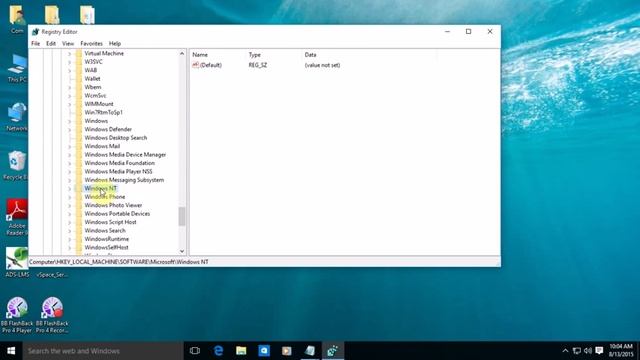Expand the Windows Search key

tap(69, 231)
